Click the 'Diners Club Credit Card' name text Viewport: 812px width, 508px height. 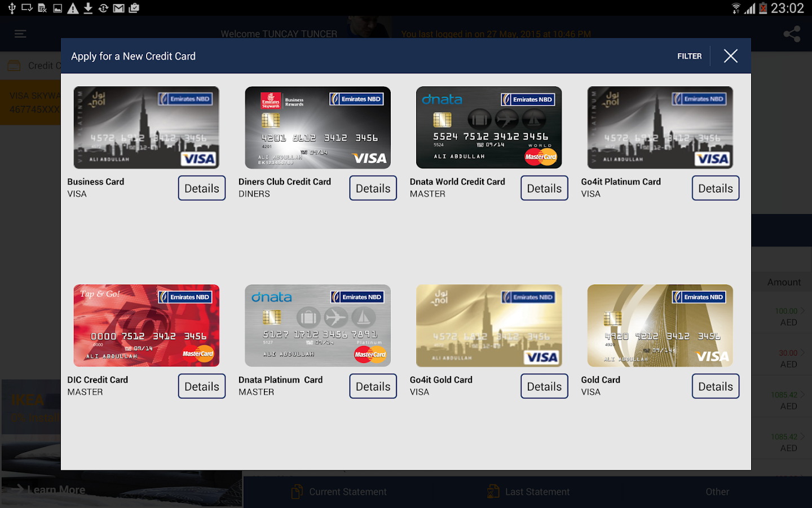pos(285,182)
